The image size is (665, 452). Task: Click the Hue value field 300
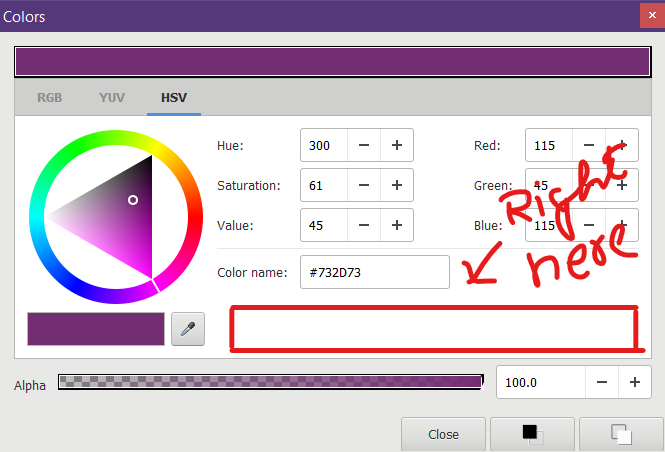[x=324, y=145]
